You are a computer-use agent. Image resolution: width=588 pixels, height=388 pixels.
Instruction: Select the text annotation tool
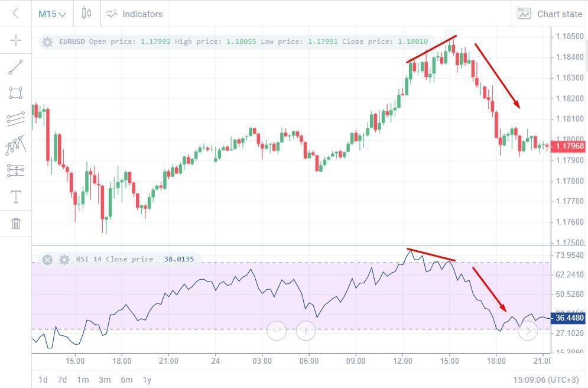click(x=16, y=197)
